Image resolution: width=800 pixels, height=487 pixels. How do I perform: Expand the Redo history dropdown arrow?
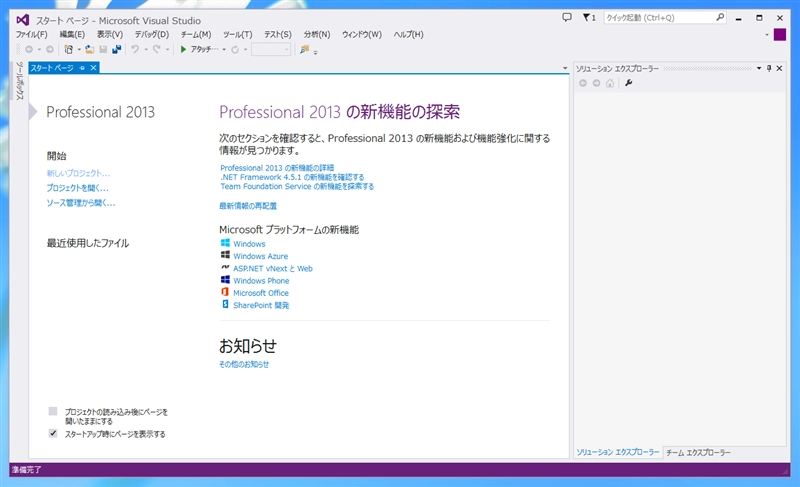[167, 49]
